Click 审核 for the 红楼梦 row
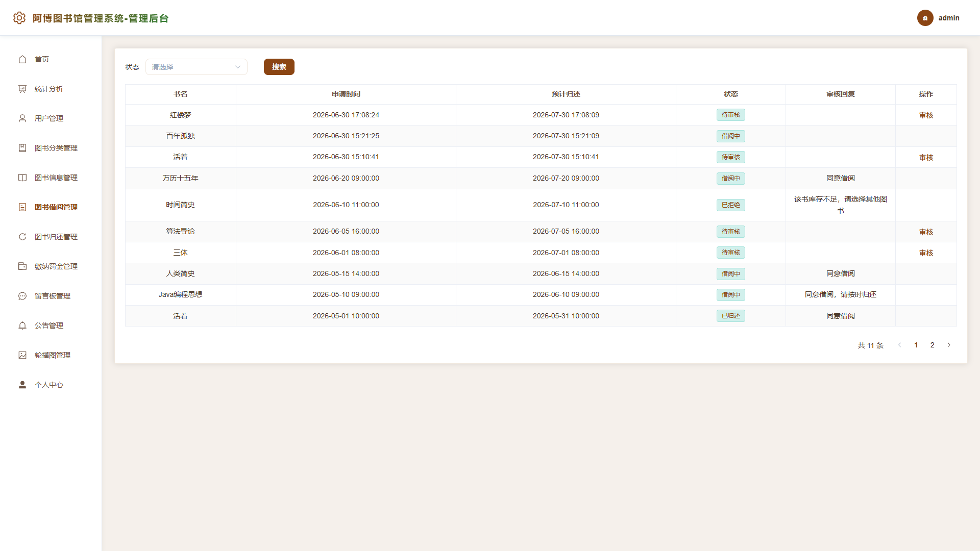980x551 pixels. pos(926,115)
